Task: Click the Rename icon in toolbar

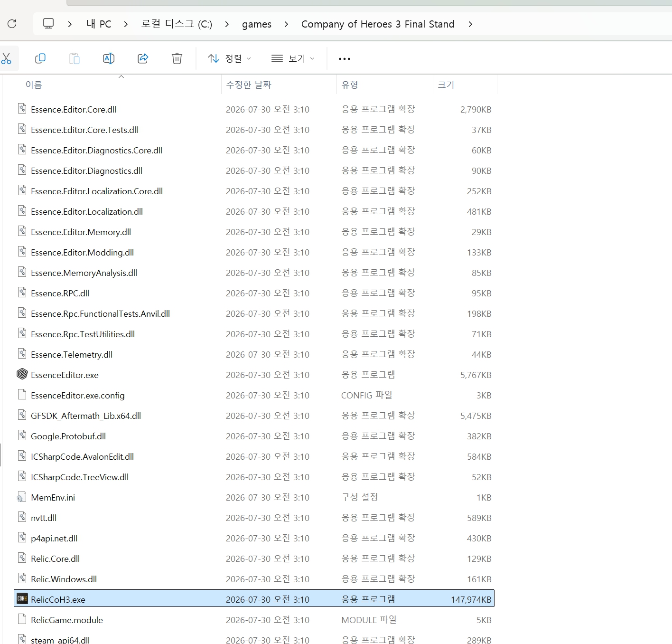Action: click(109, 58)
